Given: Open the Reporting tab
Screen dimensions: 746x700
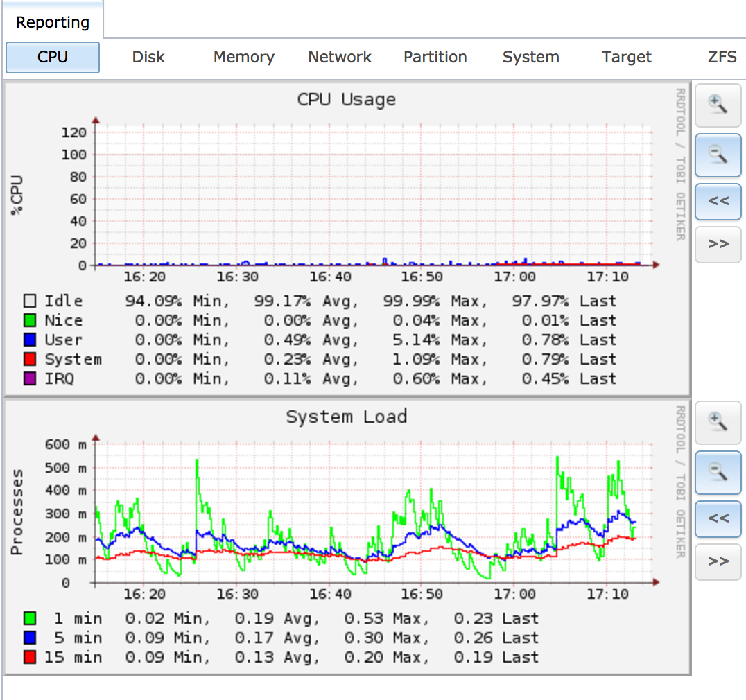Looking at the screenshot, I should [x=53, y=22].
